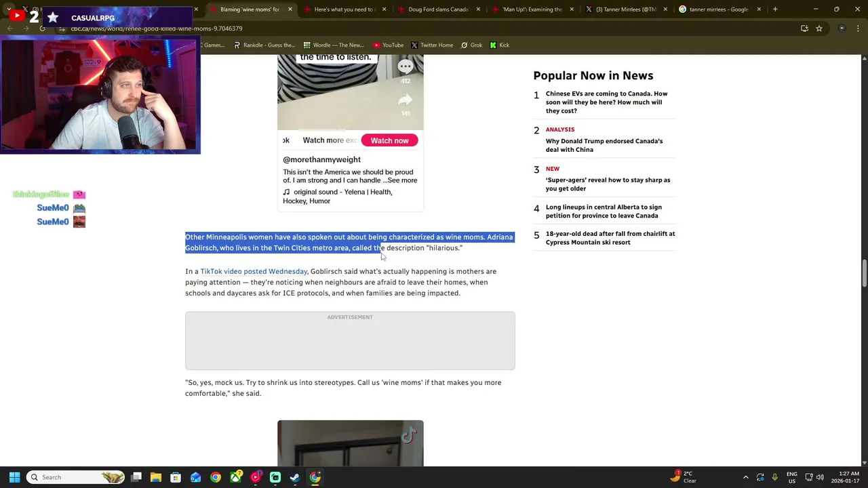This screenshot has height=488, width=868.
Task: Open the first Chrome icon on taskbar
Action: tap(216, 477)
